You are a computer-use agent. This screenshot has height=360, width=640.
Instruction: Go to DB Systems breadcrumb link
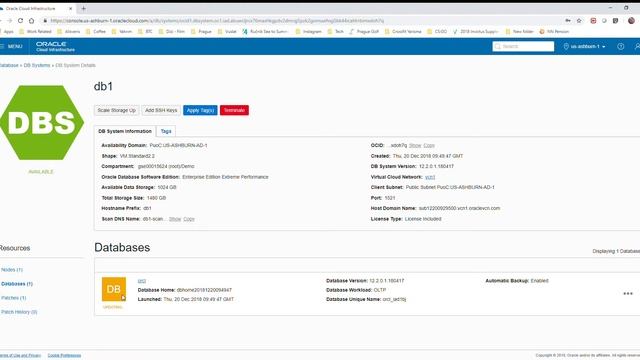37,65
